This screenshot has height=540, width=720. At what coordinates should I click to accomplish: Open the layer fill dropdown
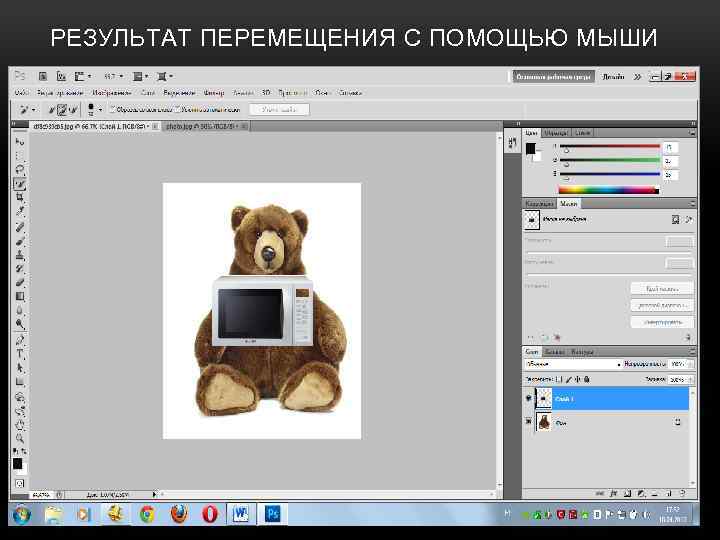coord(690,379)
